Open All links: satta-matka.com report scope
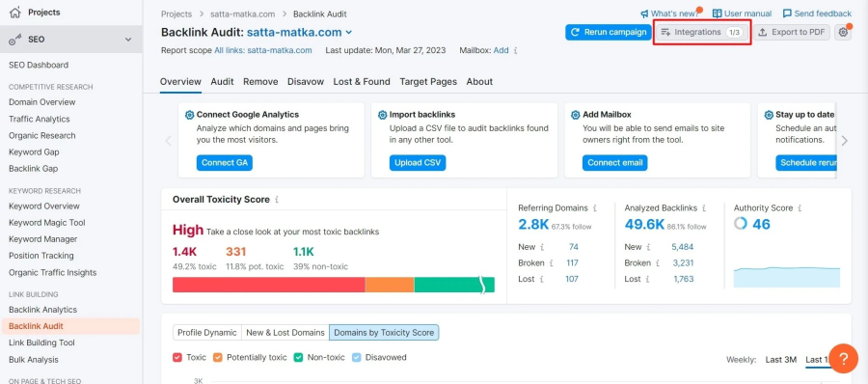This screenshot has height=384, width=868. tap(263, 50)
